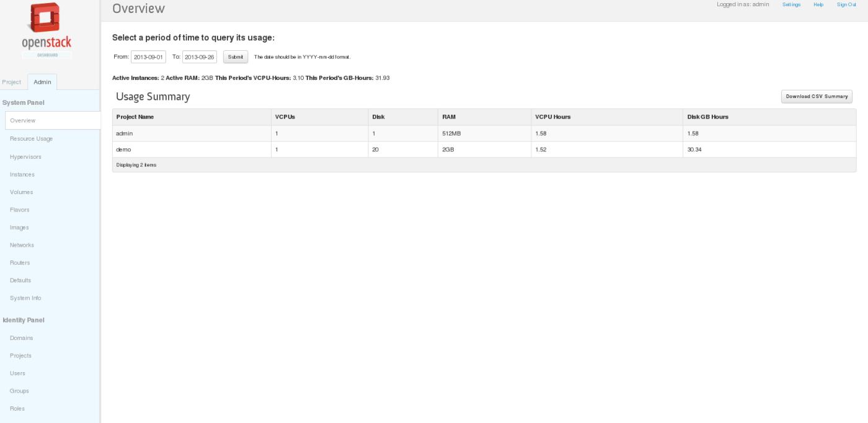Image resolution: width=868 pixels, height=423 pixels.
Task: Go to the Routers page
Action: pyautogui.click(x=20, y=263)
